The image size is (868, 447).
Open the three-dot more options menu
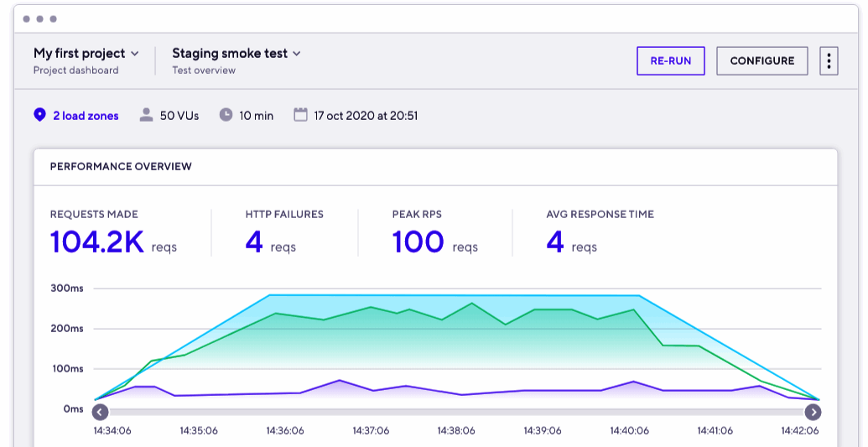coord(829,61)
